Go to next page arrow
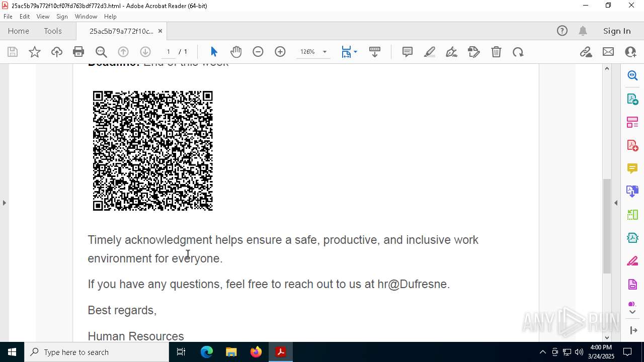The image size is (644, 362). tap(145, 52)
